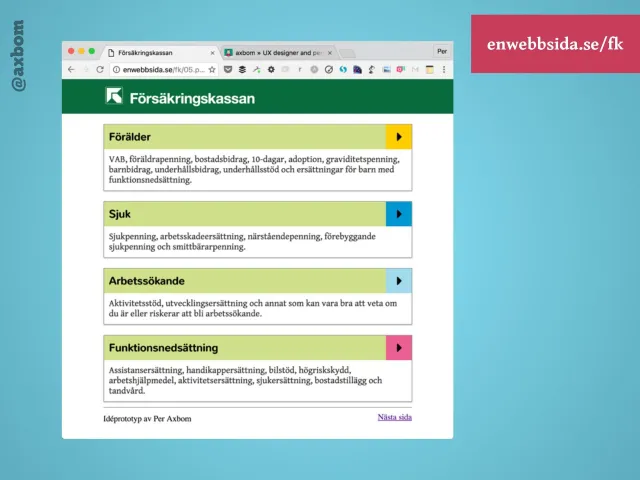Viewport: 640px width, 480px height.
Task: Expand Förälder with the yellow arrow
Action: [x=399, y=137]
